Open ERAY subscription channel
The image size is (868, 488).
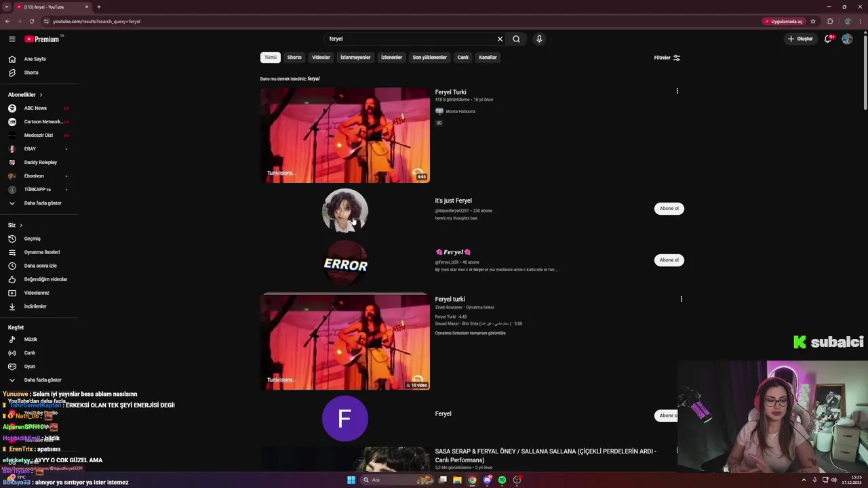(x=30, y=148)
